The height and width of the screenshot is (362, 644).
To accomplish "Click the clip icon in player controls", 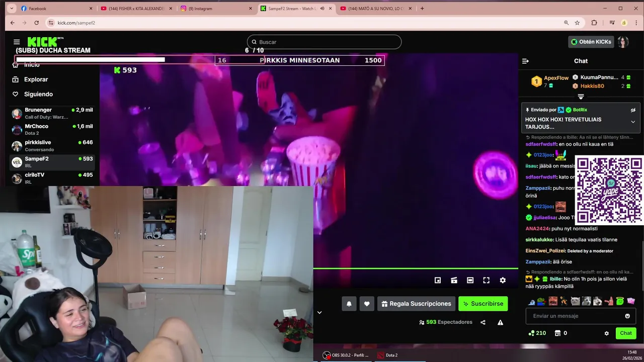I will pyautogui.click(x=454, y=280).
